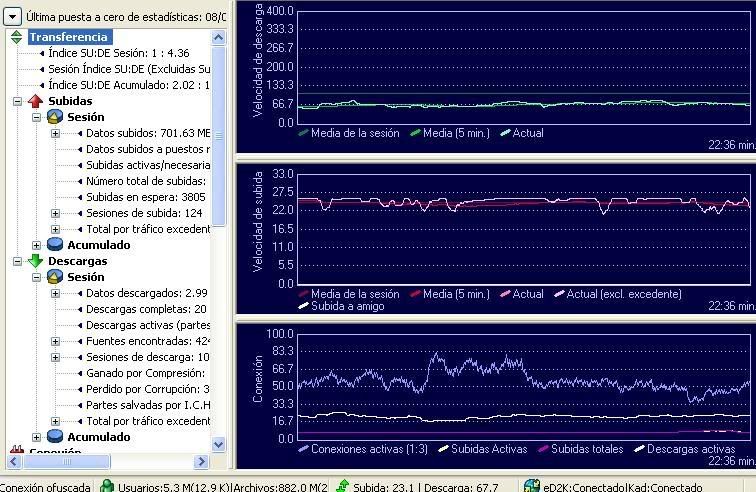This screenshot has width=756, height=492.
Task: Click the Transferencia up-down arrows icon
Action: pos(16,37)
